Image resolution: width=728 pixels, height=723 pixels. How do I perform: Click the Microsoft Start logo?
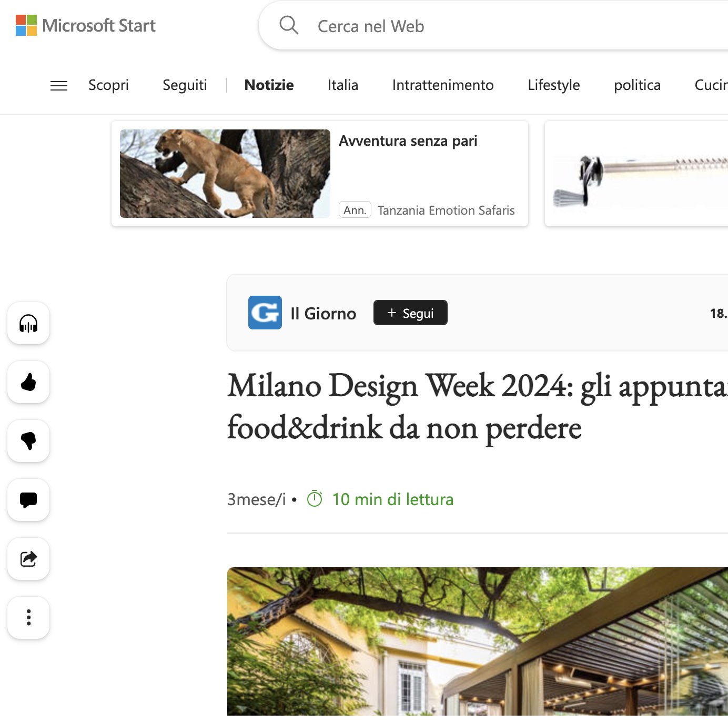[86, 25]
